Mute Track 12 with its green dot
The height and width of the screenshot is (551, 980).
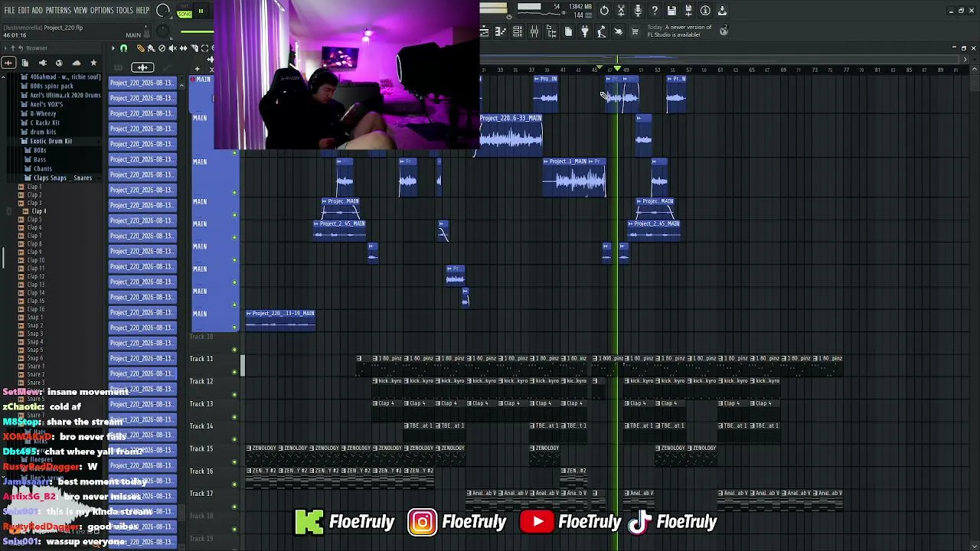coord(235,395)
